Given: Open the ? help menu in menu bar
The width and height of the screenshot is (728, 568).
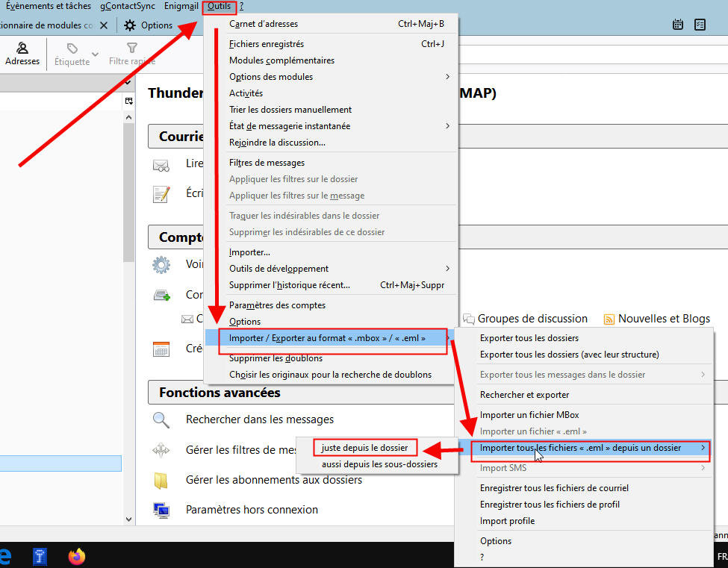Looking at the screenshot, I should click(x=241, y=6).
